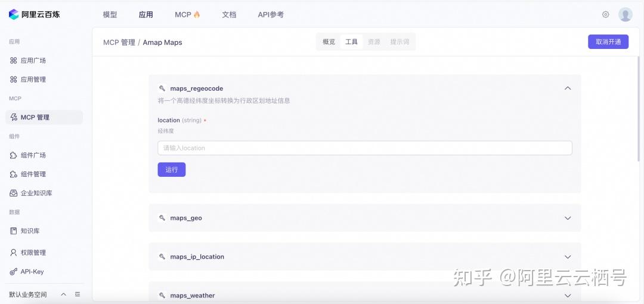Click the MCP 管理 sidebar icon

13,117
